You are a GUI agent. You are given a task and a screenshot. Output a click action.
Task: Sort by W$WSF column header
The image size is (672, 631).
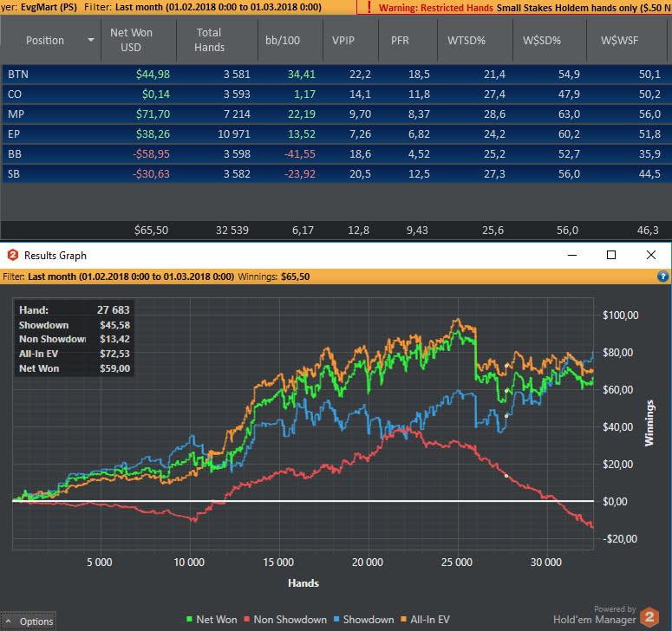(620, 40)
